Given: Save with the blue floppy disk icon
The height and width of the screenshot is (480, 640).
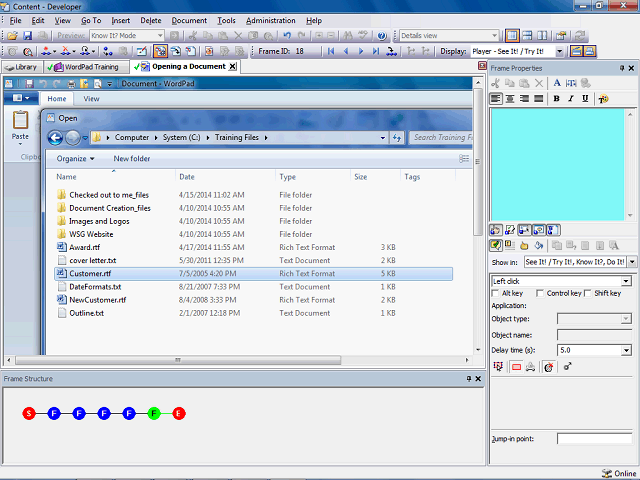Looking at the screenshot, I should coord(27,36).
